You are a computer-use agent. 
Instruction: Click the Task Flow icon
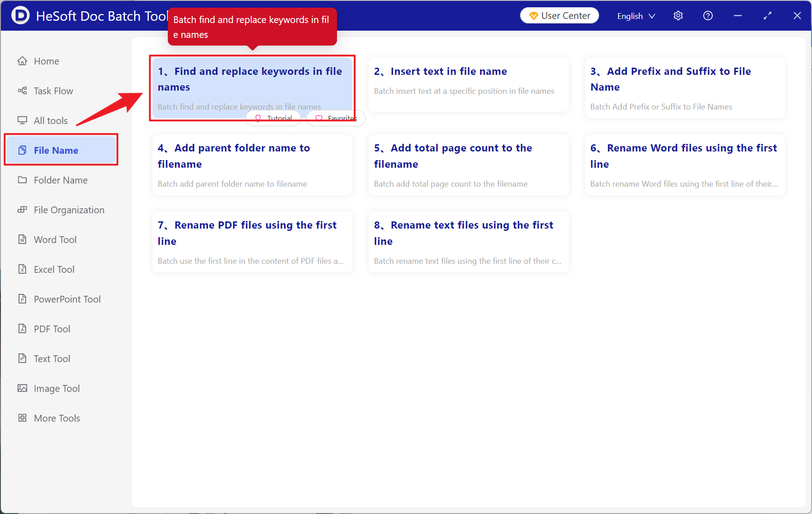pyautogui.click(x=22, y=90)
